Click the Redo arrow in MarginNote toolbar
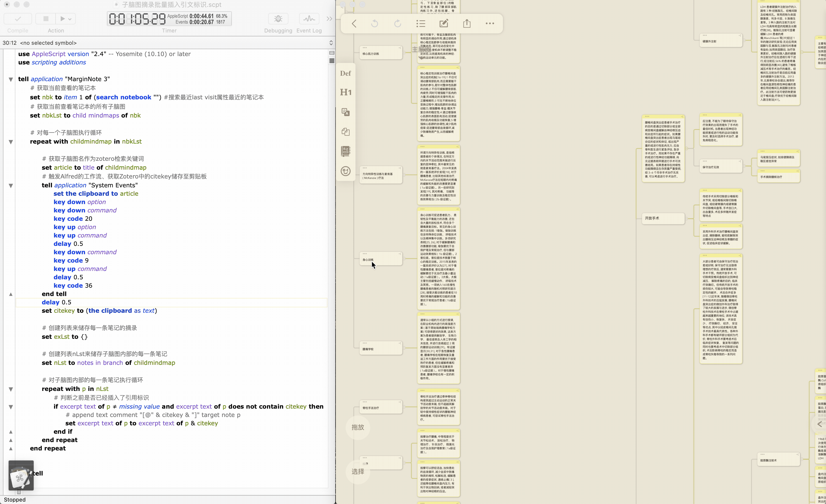Image resolution: width=826 pixels, height=504 pixels. (x=398, y=23)
